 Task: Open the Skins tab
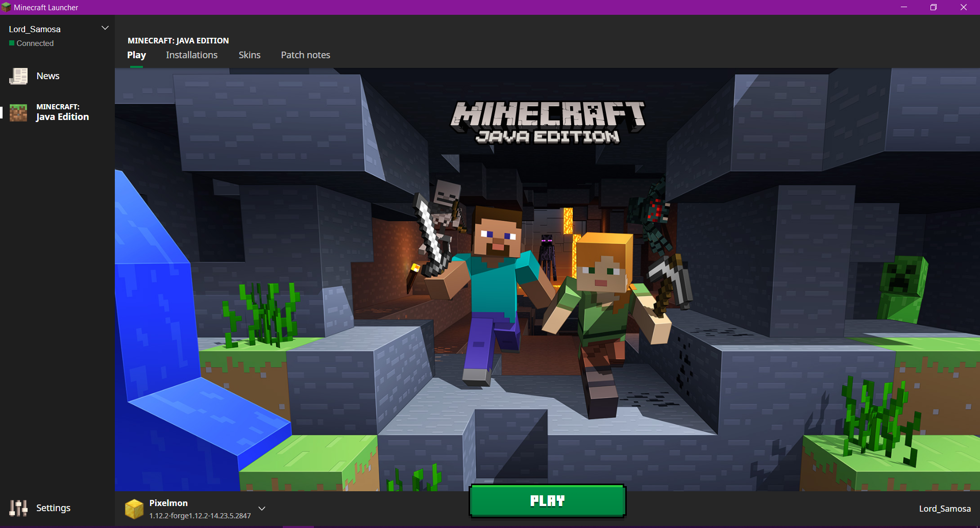(250, 55)
